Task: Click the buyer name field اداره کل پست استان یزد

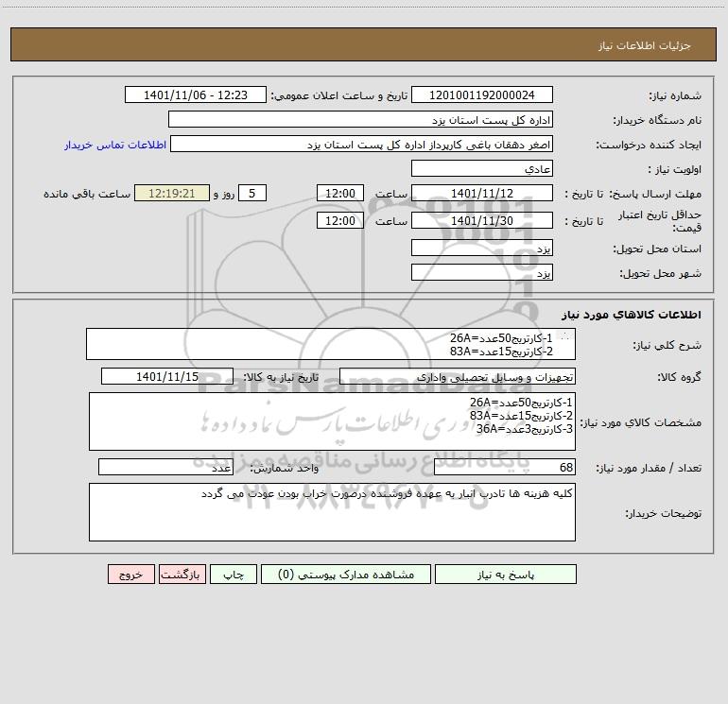Action: click(x=360, y=119)
